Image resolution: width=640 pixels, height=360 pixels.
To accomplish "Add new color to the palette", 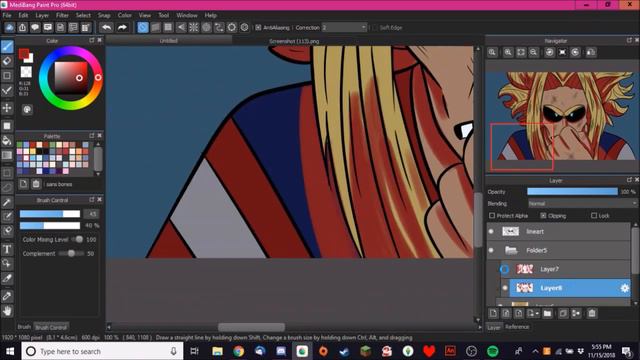I will pos(23,184).
